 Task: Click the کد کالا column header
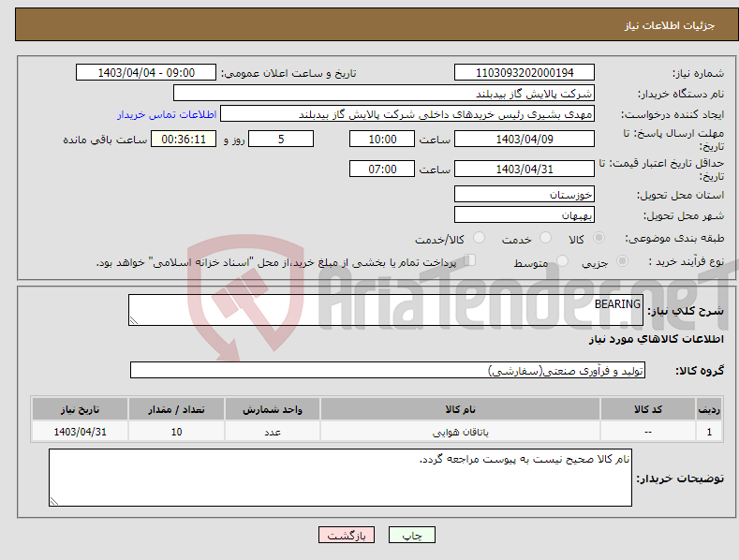point(648,409)
